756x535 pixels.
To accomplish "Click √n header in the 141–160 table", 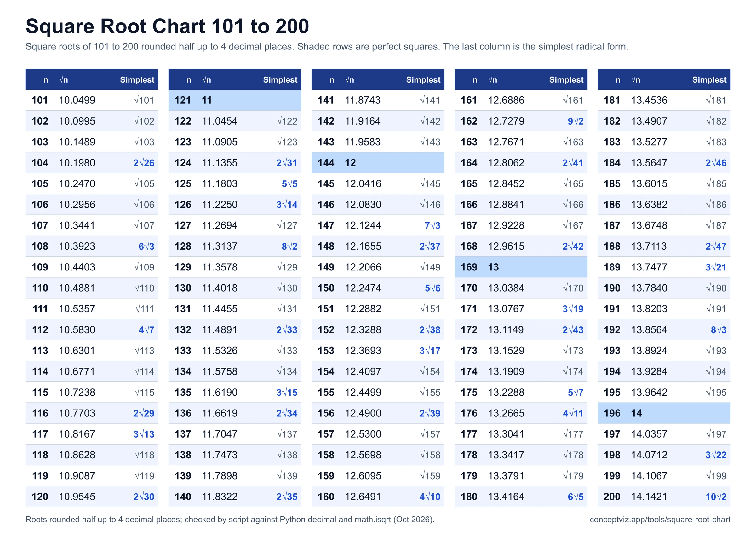I will tap(349, 80).
